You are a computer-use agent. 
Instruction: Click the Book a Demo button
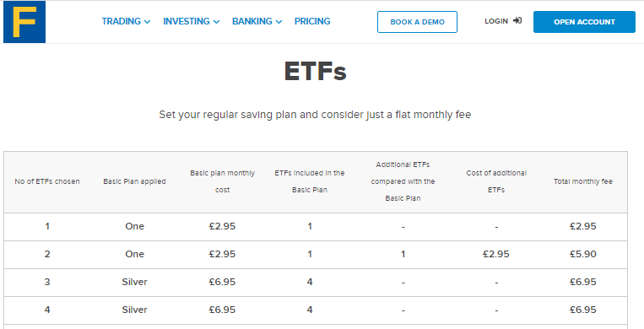coord(417,22)
